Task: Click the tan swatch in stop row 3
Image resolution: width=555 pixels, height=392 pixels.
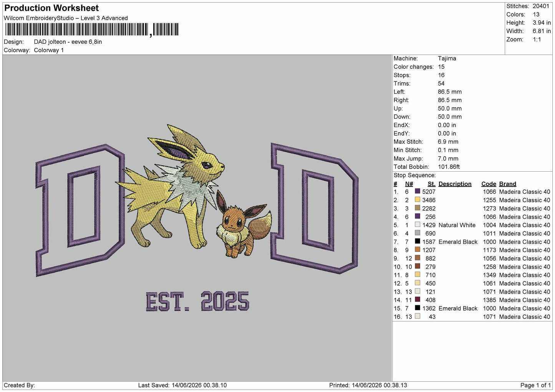Action: pos(417,208)
